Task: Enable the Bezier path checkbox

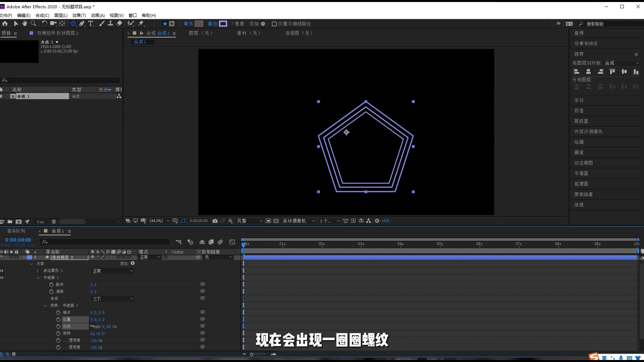Action: click(x=274, y=24)
